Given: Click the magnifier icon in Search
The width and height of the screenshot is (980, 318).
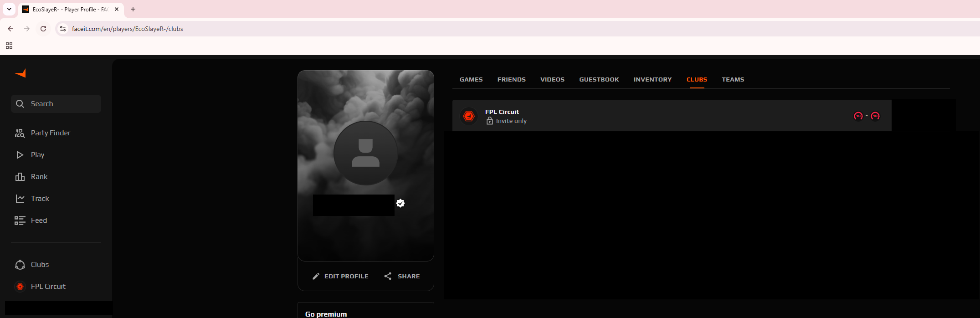Looking at the screenshot, I should click(x=20, y=104).
